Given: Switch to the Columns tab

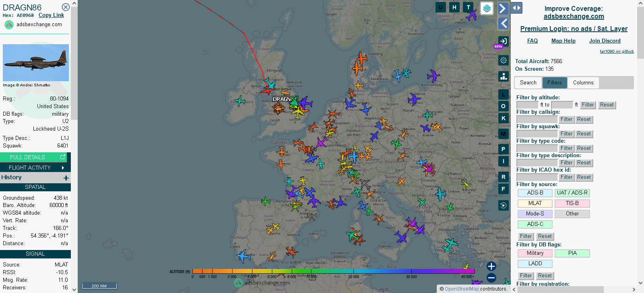Looking at the screenshot, I should point(583,83).
